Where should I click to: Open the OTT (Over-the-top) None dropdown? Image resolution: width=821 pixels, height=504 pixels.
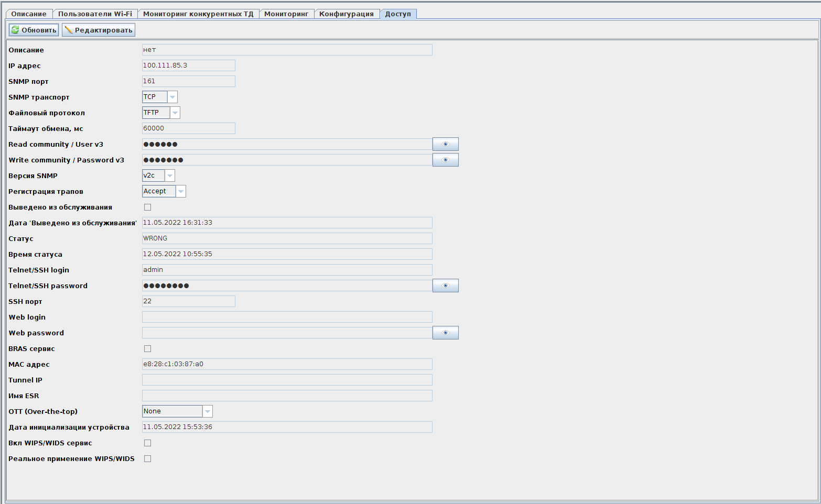[207, 411]
